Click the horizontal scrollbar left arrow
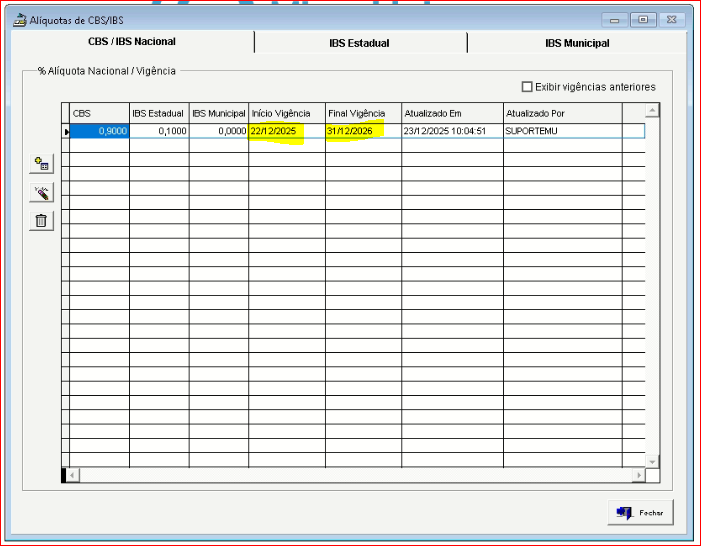This screenshot has height=546, width=701. coord(73,475)
